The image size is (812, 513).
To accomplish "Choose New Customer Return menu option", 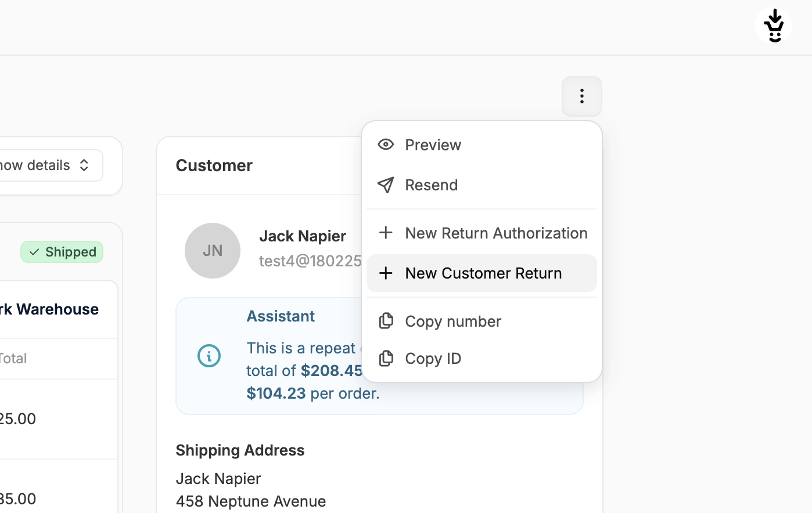I will pyautogui.click(x=483, y=273).
